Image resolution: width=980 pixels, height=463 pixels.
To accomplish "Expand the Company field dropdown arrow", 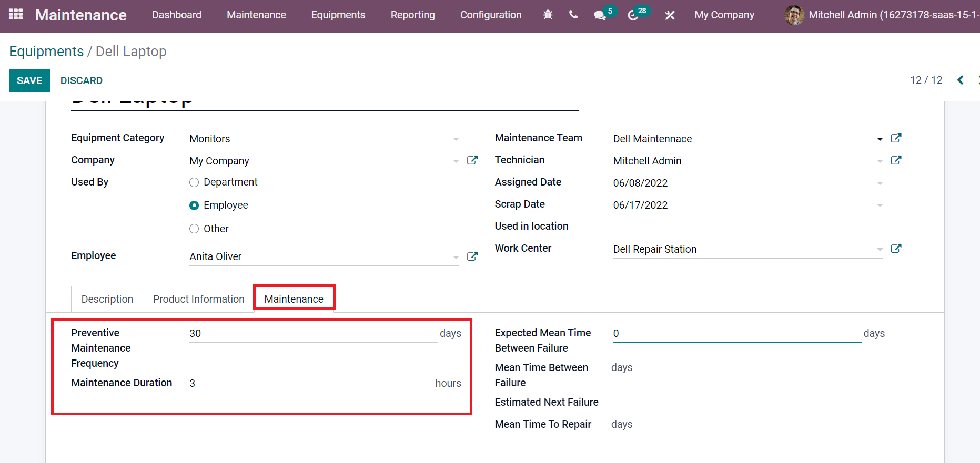I will point(456,161).
